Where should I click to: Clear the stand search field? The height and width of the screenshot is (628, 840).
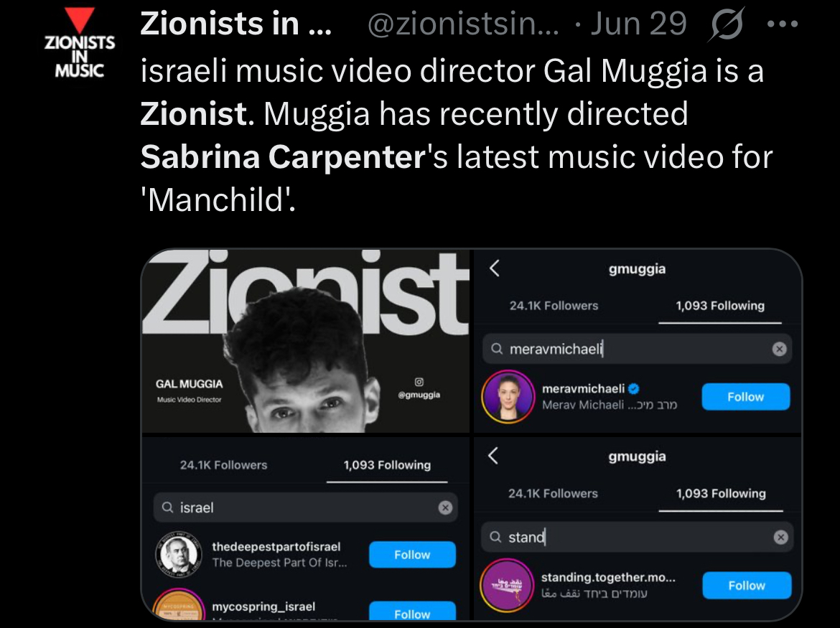point(780,537)
